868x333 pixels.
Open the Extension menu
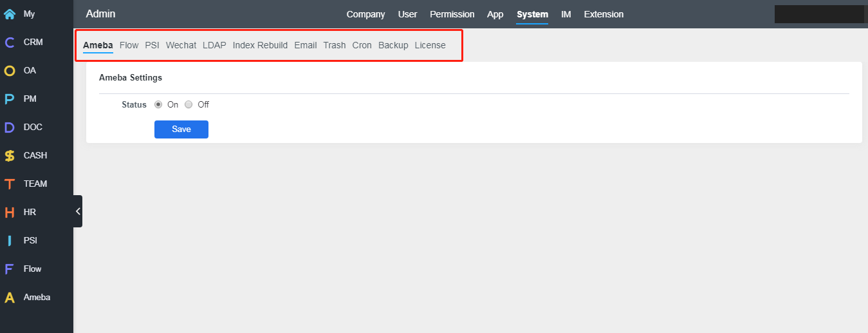coord(604,14)
